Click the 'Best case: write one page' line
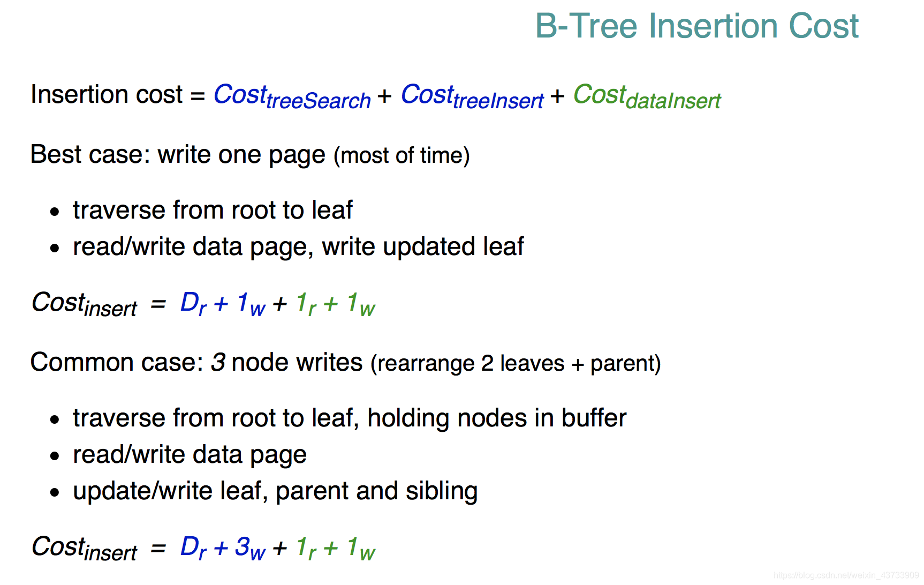The width and height of the screenshot is (924, 585). click(x=178, y=155)
